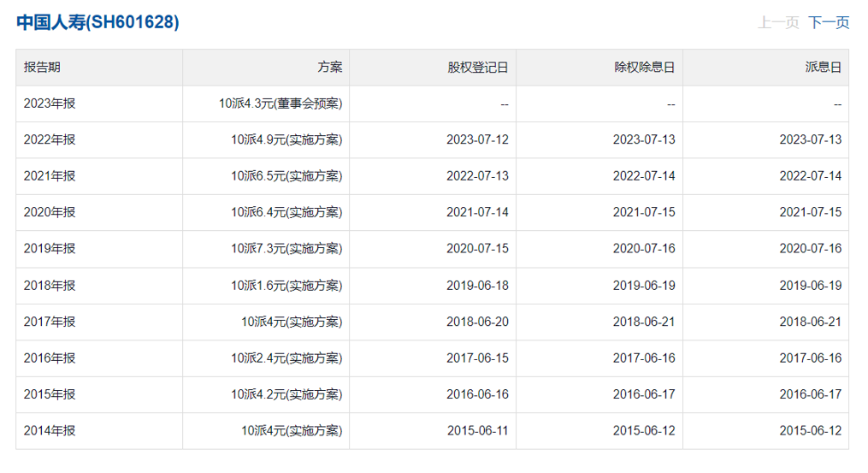Image resolution: width=868 pixels, height=473 pixels.
Task: Click the 10派2.4元(实施方案) plan cell
Action: click(286, 358)
